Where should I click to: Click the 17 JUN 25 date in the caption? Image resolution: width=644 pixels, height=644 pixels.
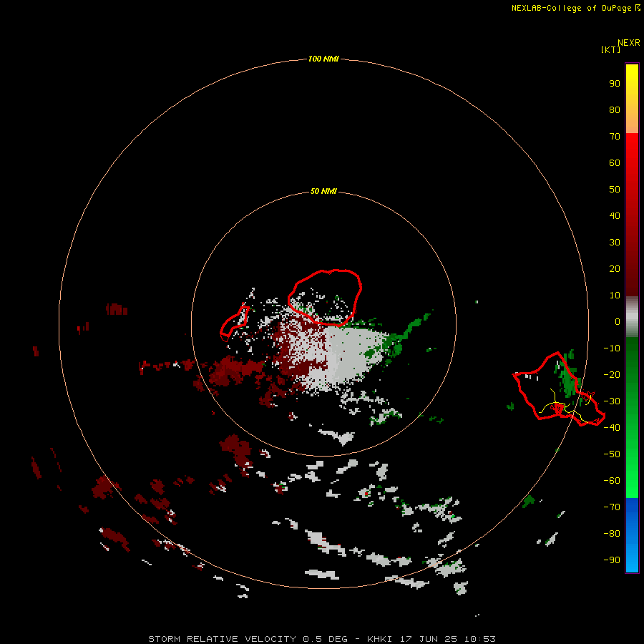429,639
